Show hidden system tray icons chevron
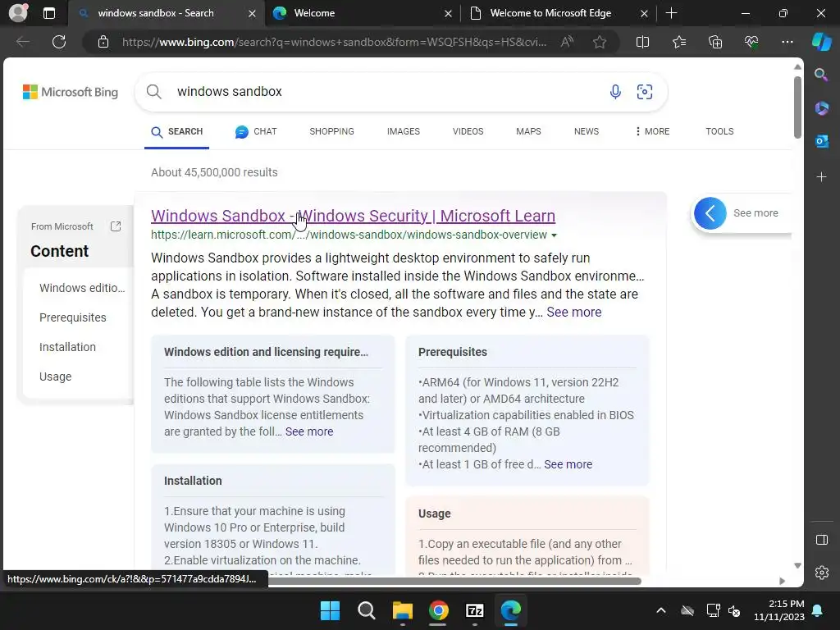840x630 pixels. (x=661, y=610)
